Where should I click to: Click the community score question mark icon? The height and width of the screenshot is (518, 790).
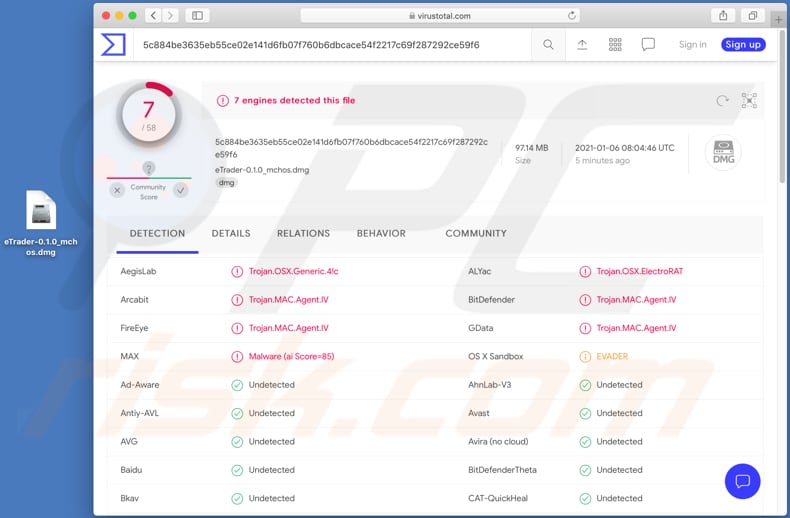[149, 168]
